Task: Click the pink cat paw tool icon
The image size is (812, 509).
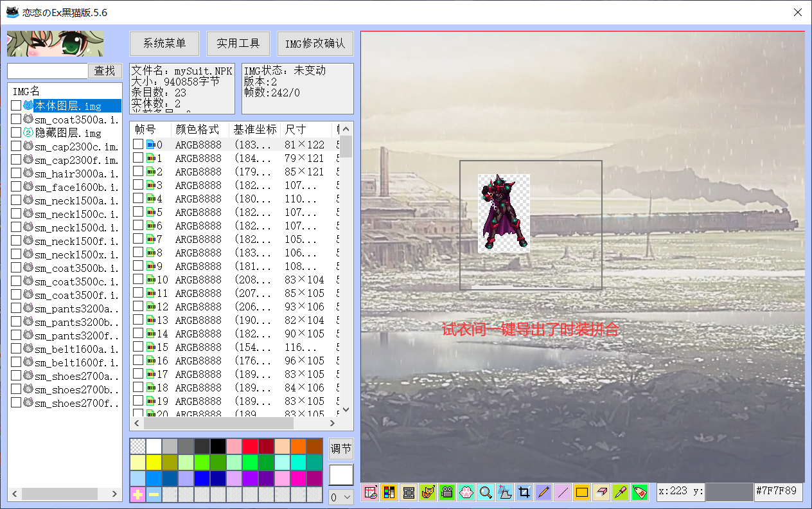Action: click(x=466, y=492)
